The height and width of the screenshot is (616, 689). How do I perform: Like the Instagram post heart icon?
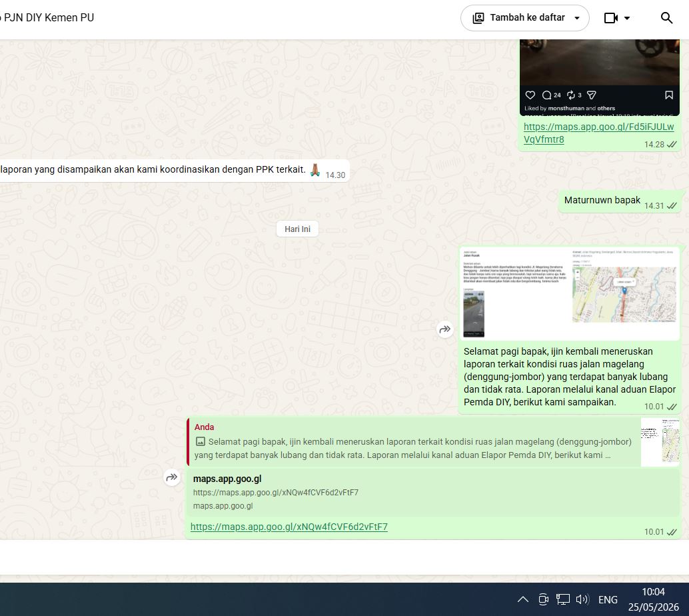530,95
